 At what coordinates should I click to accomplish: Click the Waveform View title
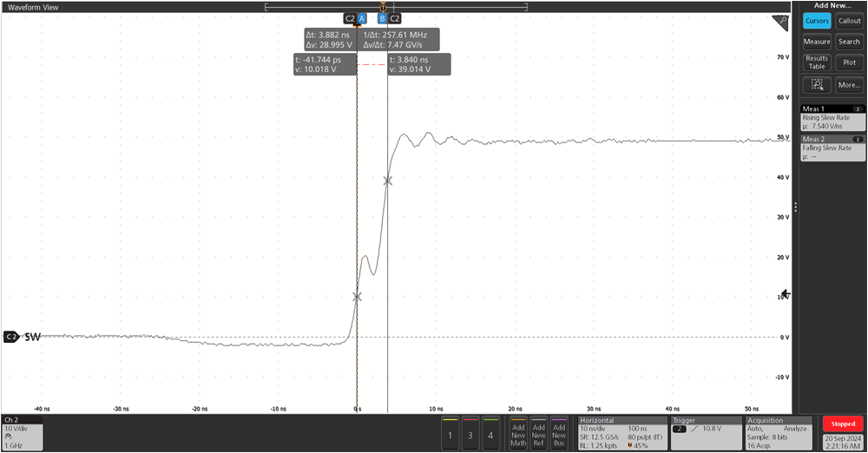[33, 7]
